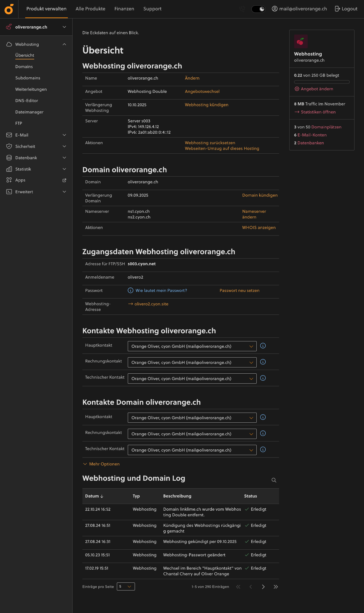This screenshot has height=613, width=364.
Task: Toggle the dark mode switch
Action: [x=258, y=9]
